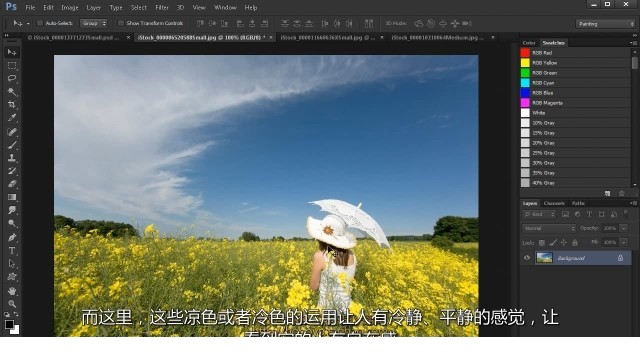Open the Layer menu

pyautogui.click(x=93, y=7)
